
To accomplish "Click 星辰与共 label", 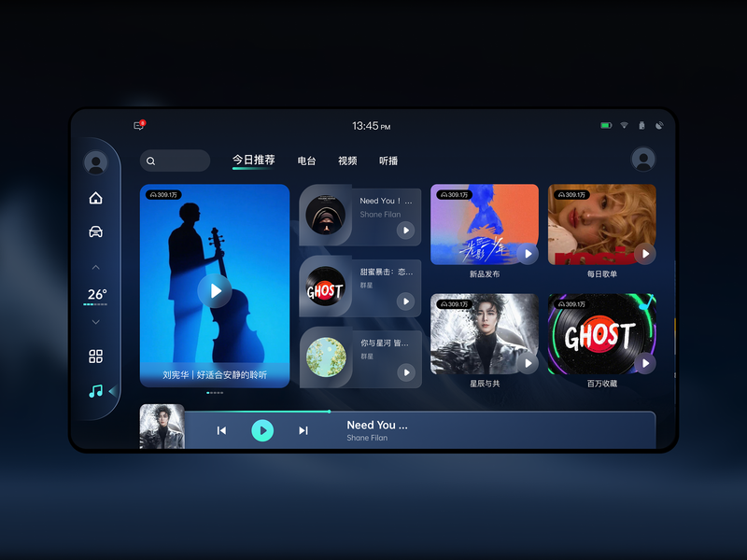I will tap(485, 384).
